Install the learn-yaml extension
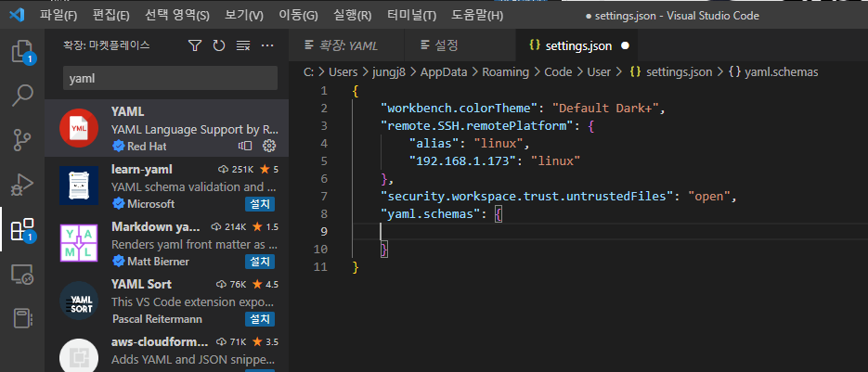 pyautogui.click(x=260, y=204)
